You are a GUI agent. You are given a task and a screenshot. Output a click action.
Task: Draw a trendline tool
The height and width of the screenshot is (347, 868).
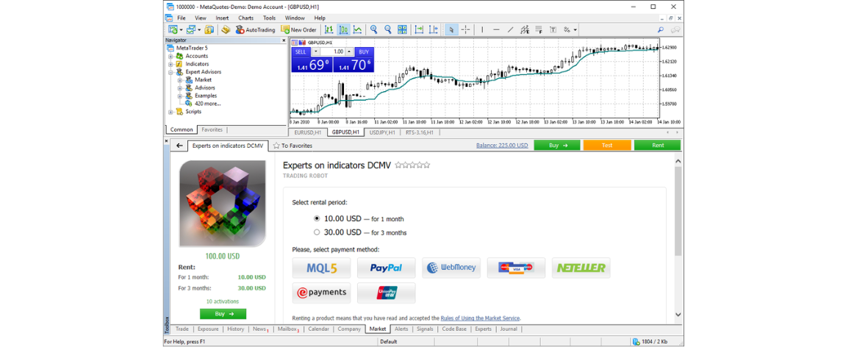point(510,29)
